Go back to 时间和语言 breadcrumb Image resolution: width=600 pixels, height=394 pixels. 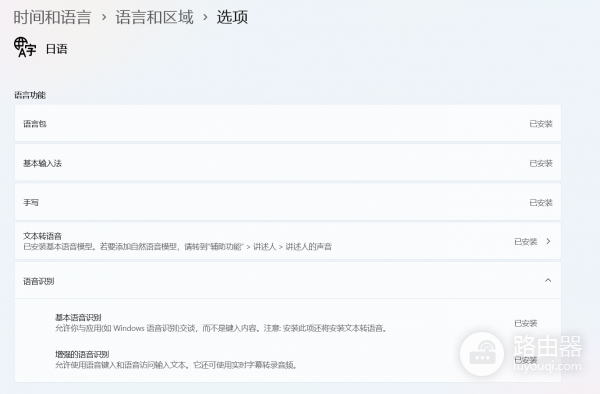(52, 17)
